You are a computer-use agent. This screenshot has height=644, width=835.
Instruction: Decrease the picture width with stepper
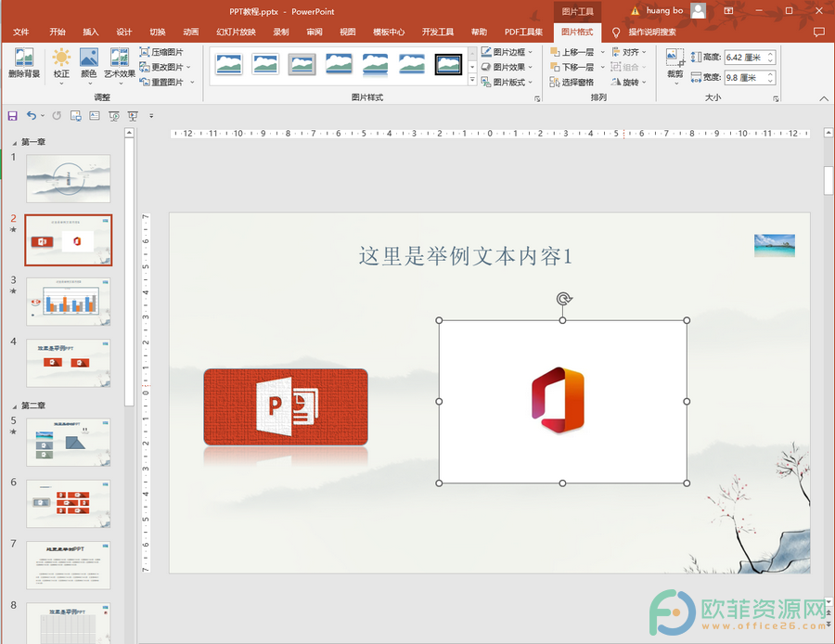tap(771, 81)
